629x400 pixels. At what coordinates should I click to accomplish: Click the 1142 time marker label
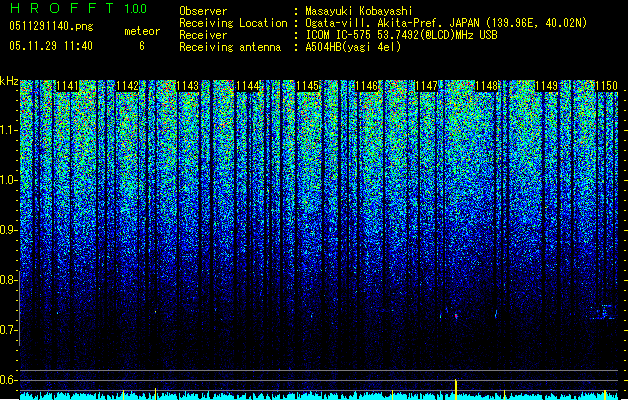coord(128,86)
